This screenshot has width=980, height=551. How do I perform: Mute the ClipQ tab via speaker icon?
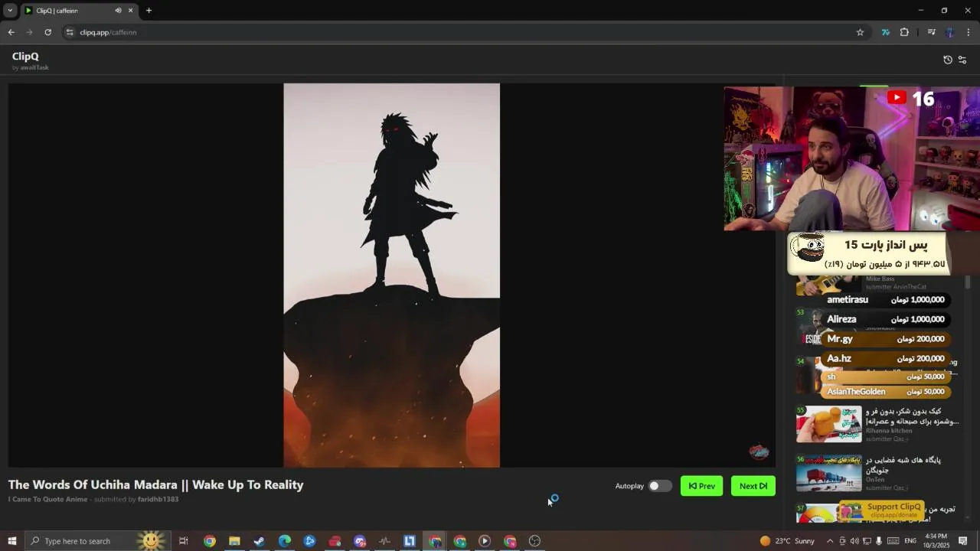coord(118,11)
